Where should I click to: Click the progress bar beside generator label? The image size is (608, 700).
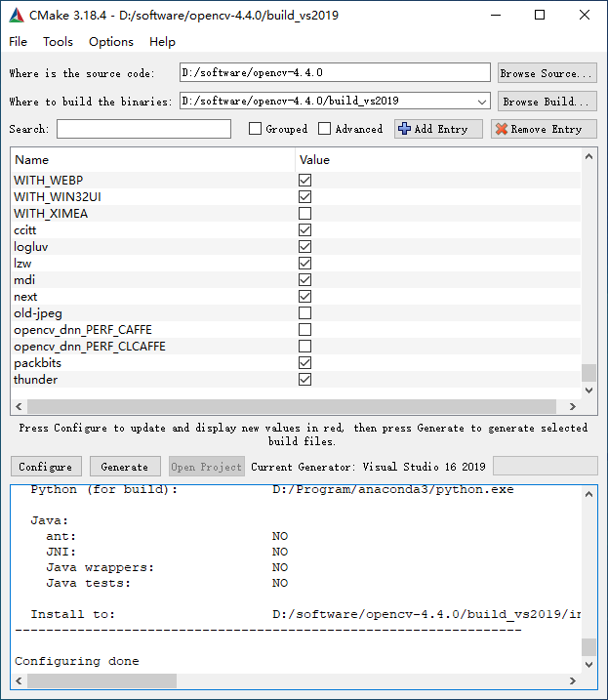pos(546,466)
